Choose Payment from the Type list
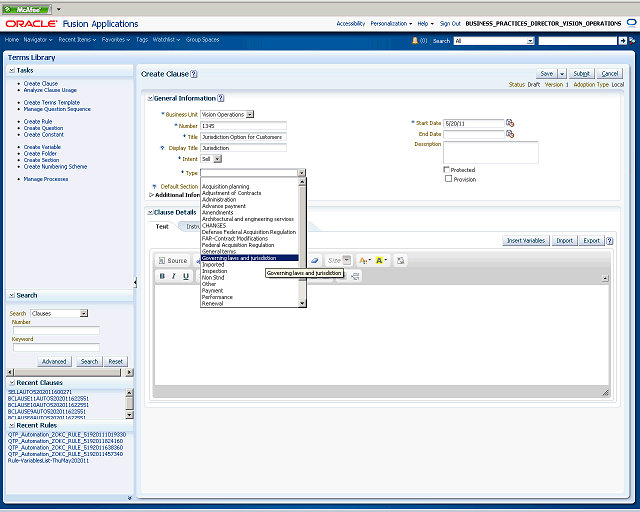Screen dimensions: 640x512 click(212, 291)
